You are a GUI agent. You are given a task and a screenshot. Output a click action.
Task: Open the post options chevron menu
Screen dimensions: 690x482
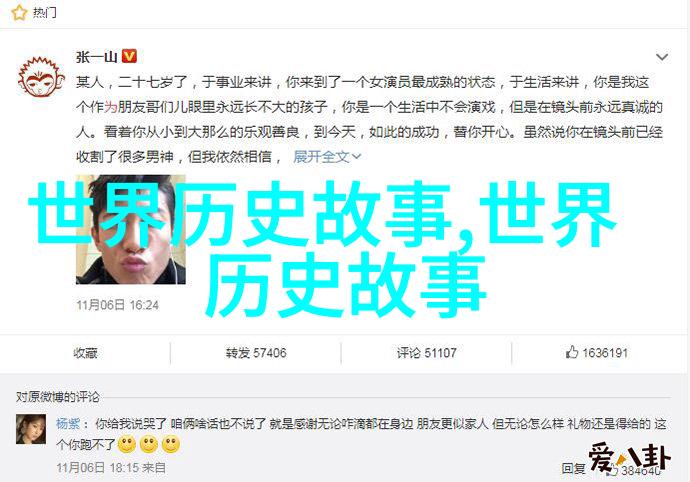tap(662, 57)
